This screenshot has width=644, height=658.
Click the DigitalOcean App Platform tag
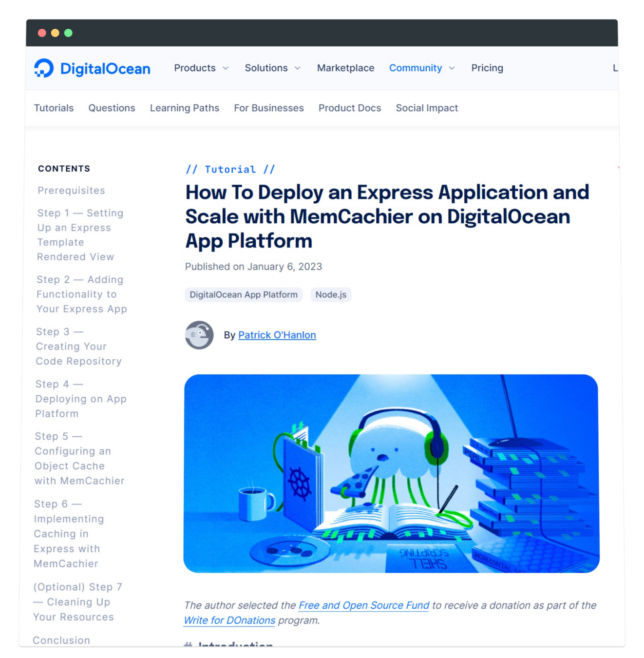click(243, 295)
